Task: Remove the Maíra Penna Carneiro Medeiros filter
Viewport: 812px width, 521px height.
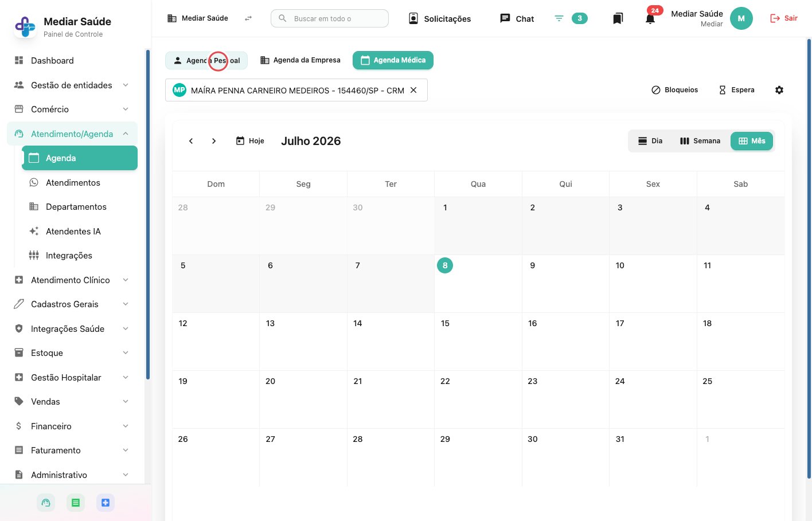Action: [x=413, y=90]
